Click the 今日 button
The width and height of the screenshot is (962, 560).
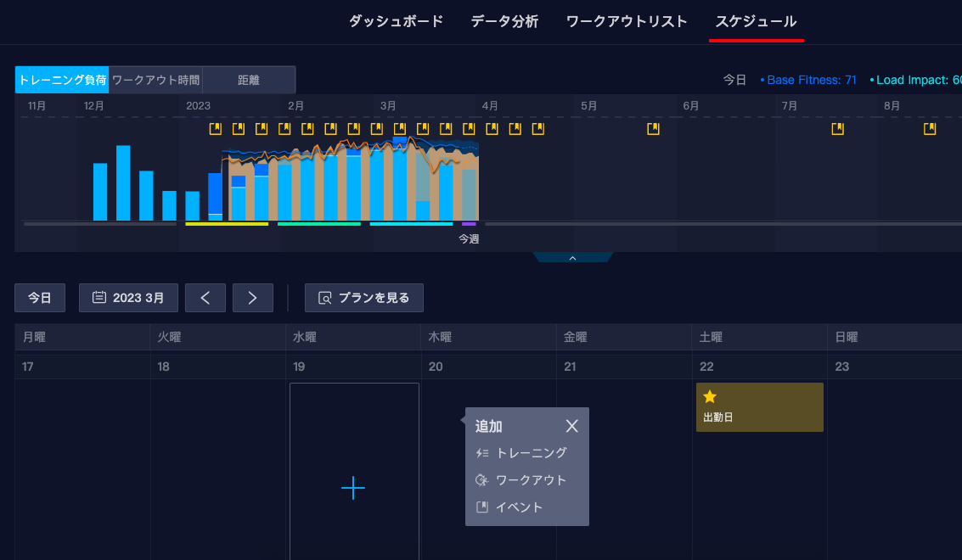40,298
